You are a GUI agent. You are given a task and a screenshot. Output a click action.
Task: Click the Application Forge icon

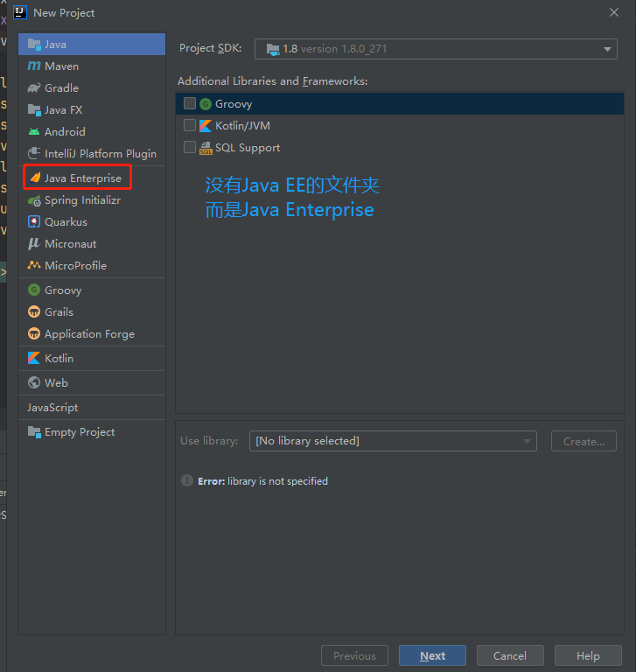click(x=34, y=333)
